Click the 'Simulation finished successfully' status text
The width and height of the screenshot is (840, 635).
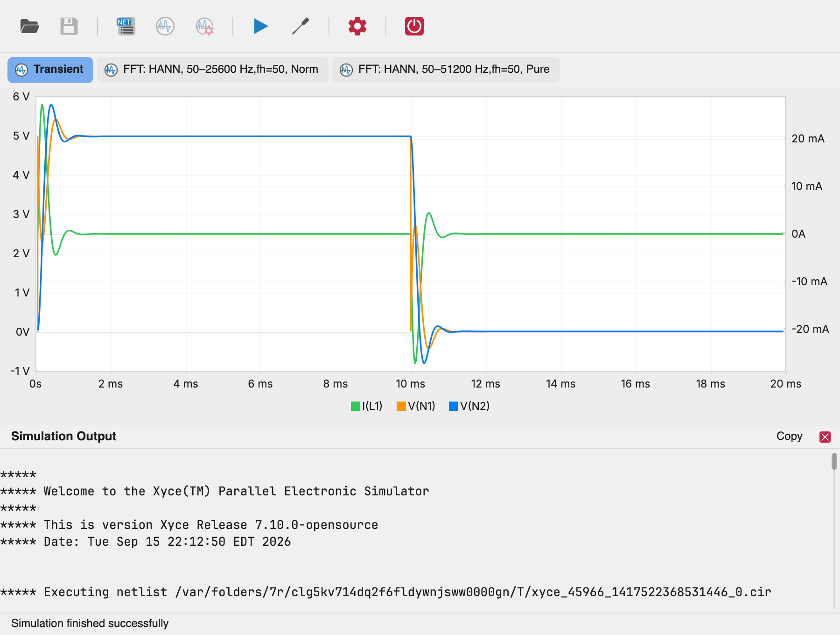90,623
